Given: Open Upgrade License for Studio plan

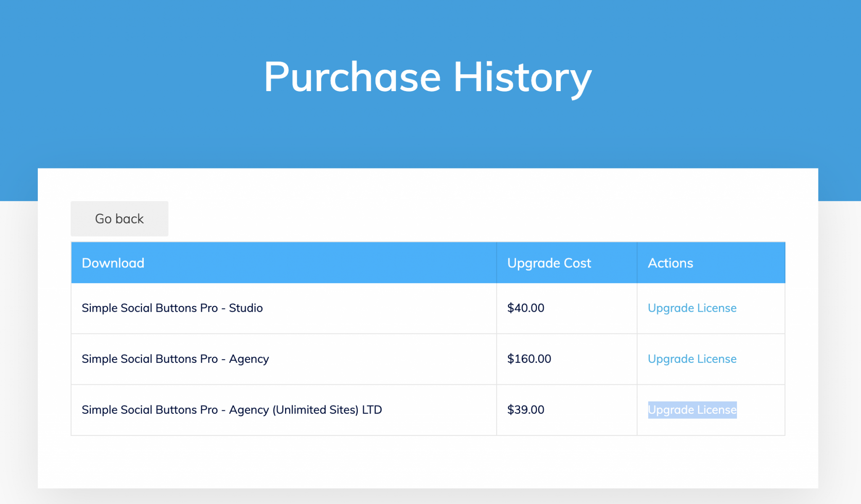Looking at the screenshot, I should tap(692, 308).
